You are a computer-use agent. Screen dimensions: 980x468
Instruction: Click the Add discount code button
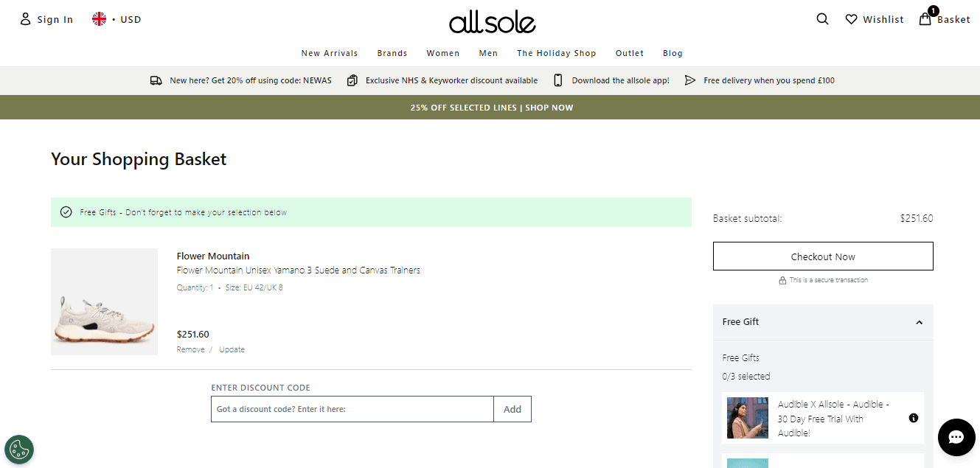pos(512,409)
